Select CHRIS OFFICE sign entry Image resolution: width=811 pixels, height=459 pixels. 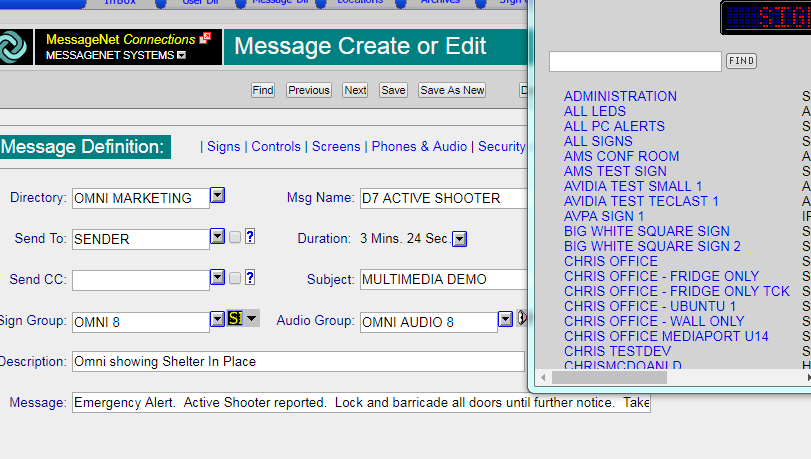(x=611, y=261)
